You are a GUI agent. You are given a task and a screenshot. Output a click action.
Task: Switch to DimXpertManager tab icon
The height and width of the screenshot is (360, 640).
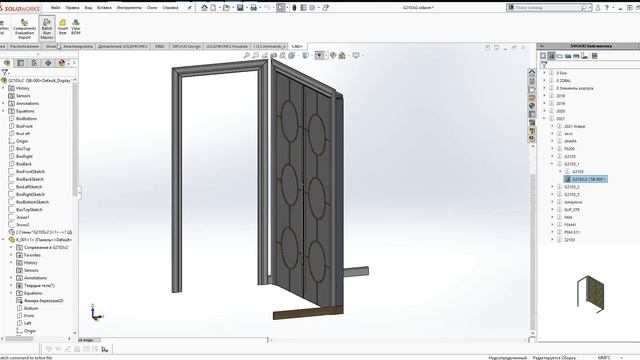[x=48, y=63]
